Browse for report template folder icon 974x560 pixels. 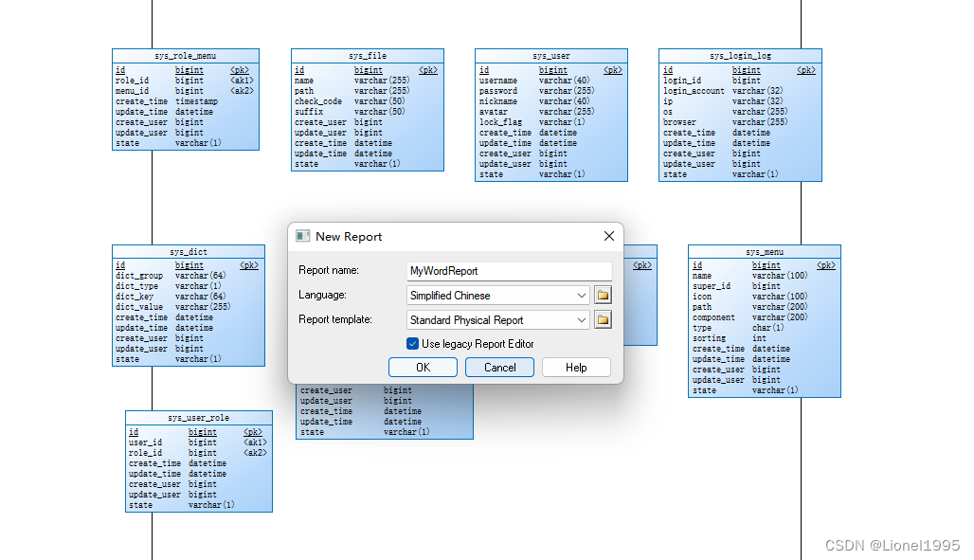click(x=603, y=320)
